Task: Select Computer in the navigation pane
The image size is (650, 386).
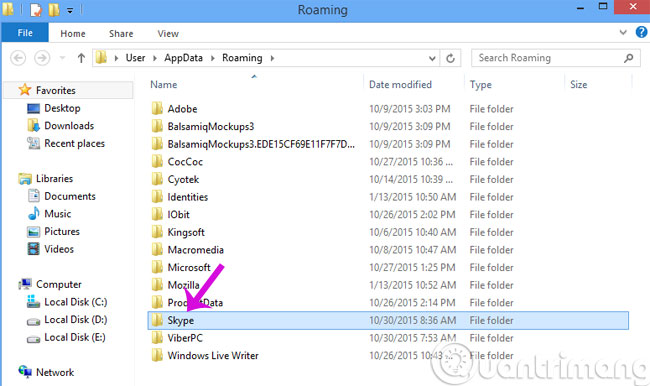Action: (58, 284)
